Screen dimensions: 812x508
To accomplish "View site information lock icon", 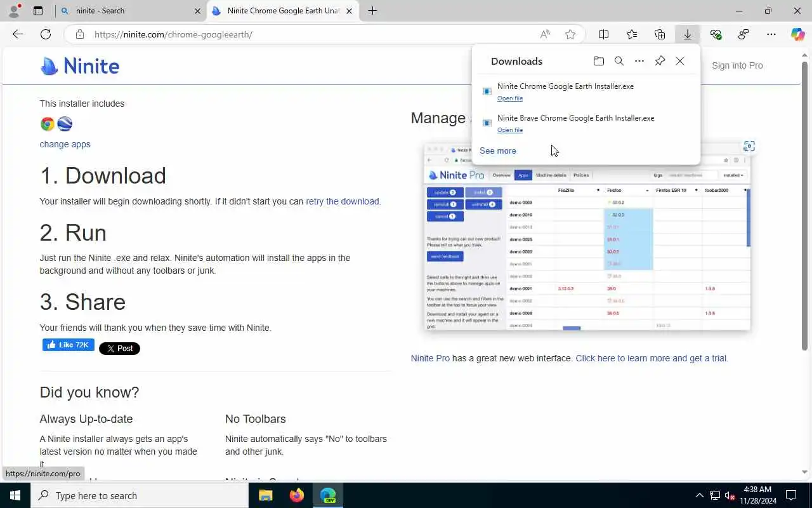I will tap(80, 34).
